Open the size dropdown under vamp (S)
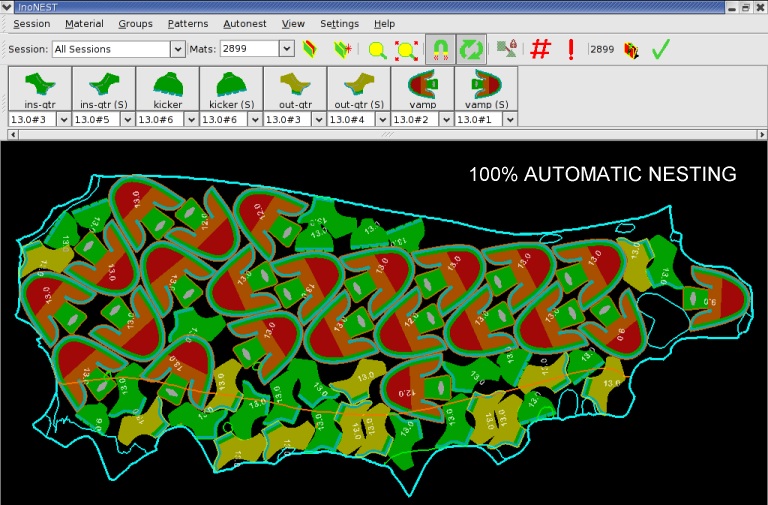The width and height of the screenshot is (768, 505). point(510,119)
